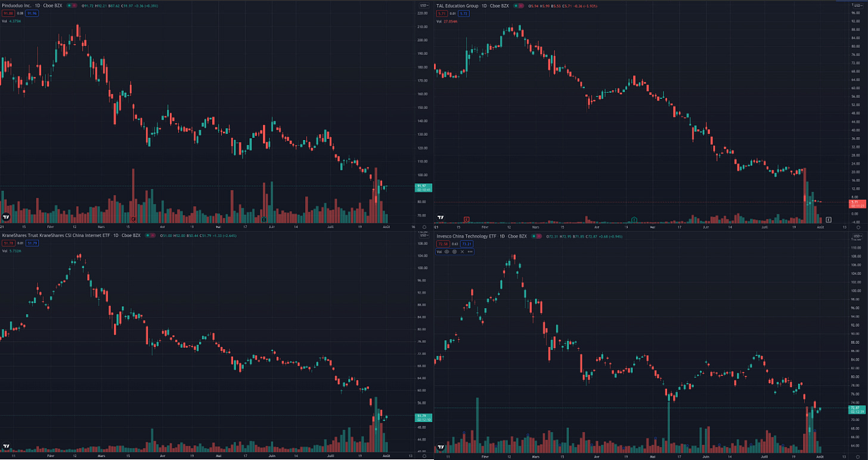868x460 pixels.
Task: Click Cboe BZX exchange label on Invesco chart
Action: 517,236
